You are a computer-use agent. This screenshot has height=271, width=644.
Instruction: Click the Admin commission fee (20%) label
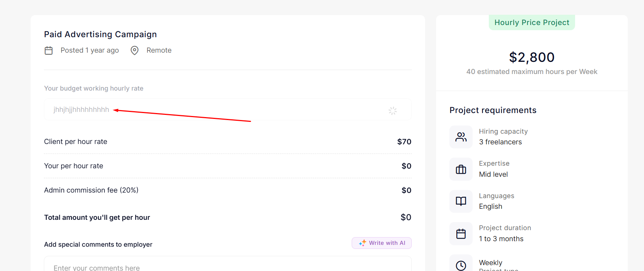(x=91, y=190)
